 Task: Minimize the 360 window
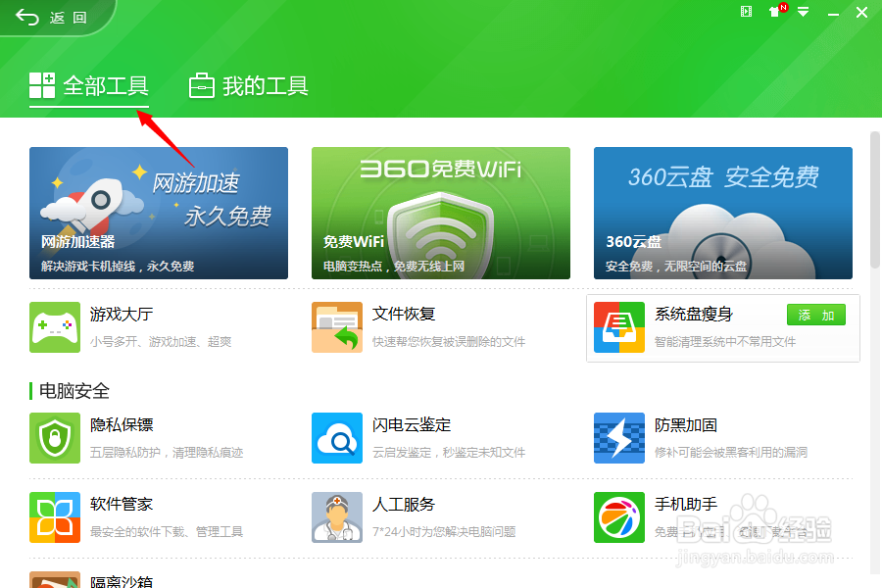833,13
